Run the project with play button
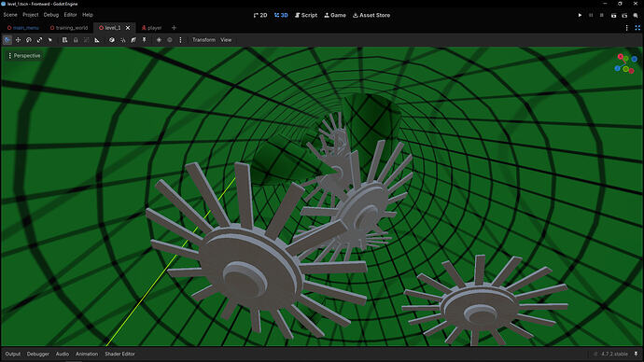The width and height of the screenshot is (644, 362). (580, 15)
